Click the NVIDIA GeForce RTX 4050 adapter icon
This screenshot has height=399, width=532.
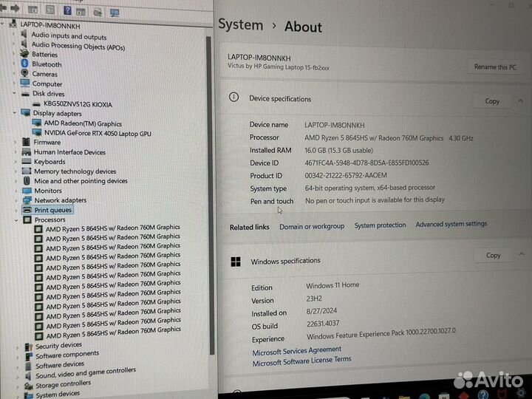[38, 132]
